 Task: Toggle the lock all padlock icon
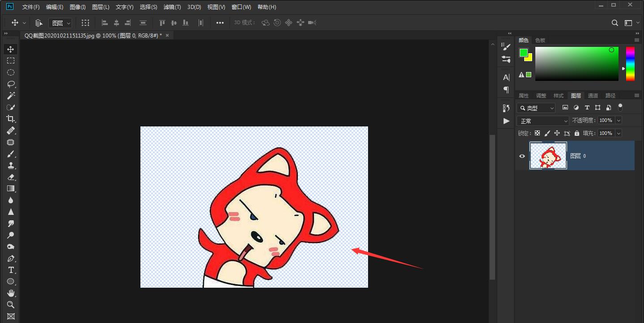pos(577,133)
